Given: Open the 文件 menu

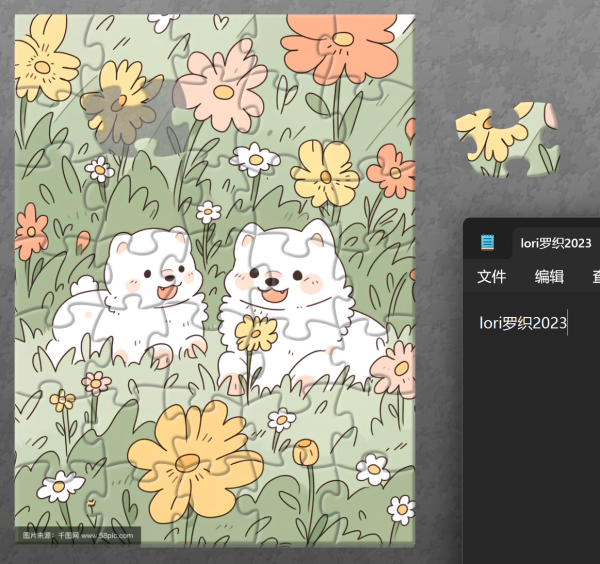Looking at the screenshot, I should [x=491, y=277].
